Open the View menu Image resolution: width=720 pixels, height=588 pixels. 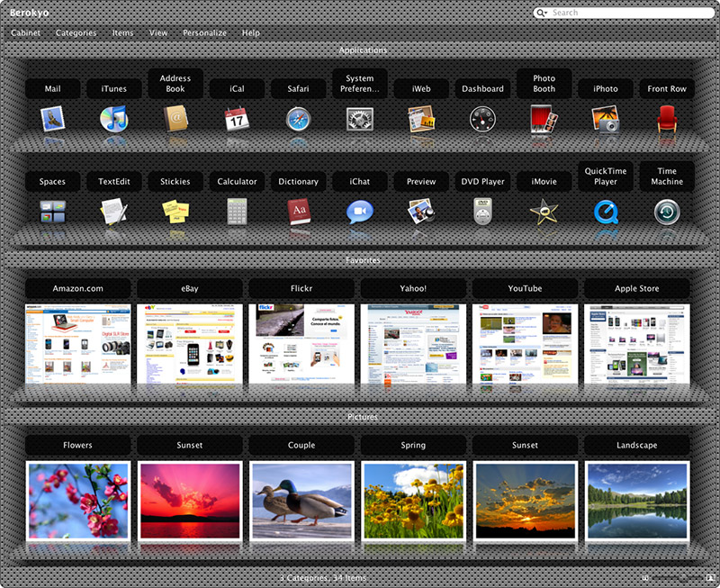[x=158, y=33]
